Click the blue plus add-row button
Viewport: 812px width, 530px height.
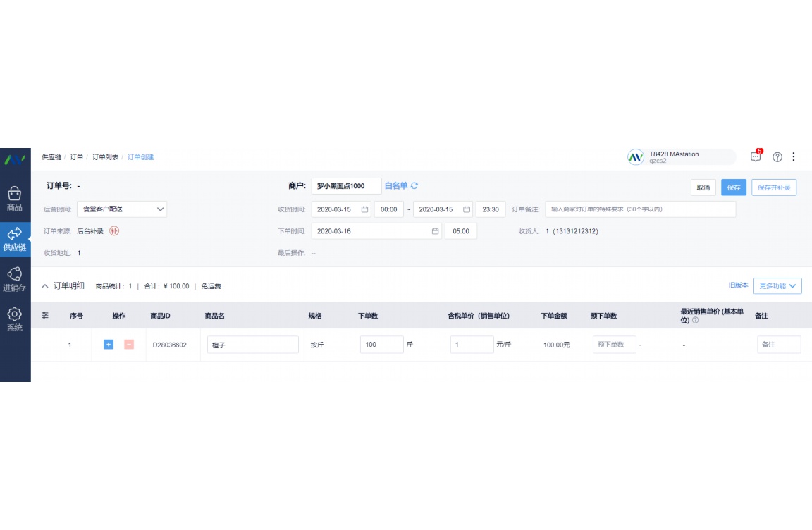pyautogui.click(x=109, y=345)
